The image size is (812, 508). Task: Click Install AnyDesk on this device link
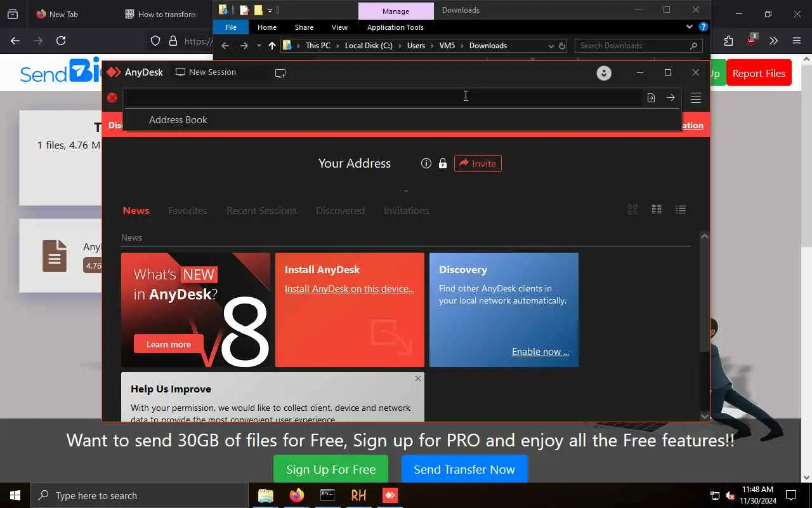tap(350, 289)
